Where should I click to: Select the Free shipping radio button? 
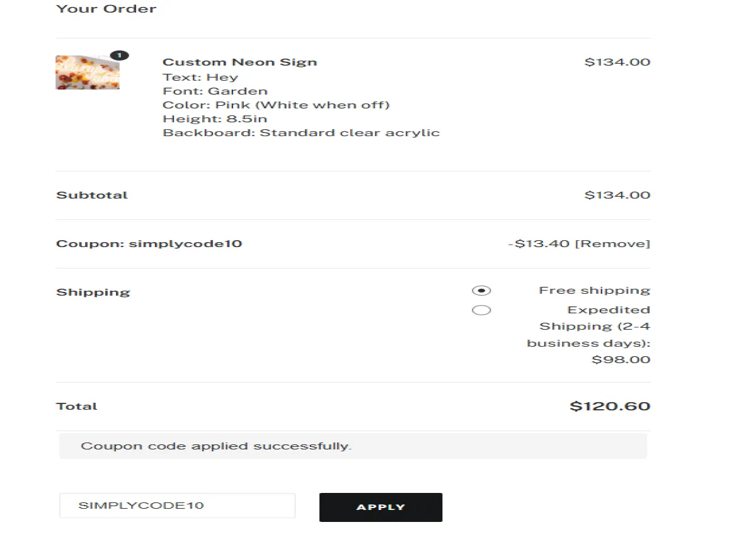pyautogui.click(x=481, y=290)
